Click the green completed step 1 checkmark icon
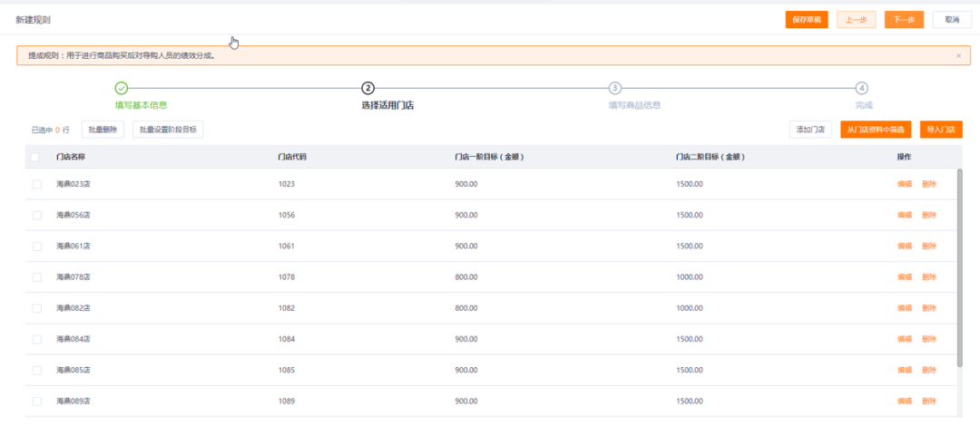Viewport: 980px width, 426px height. pos(121,88)
